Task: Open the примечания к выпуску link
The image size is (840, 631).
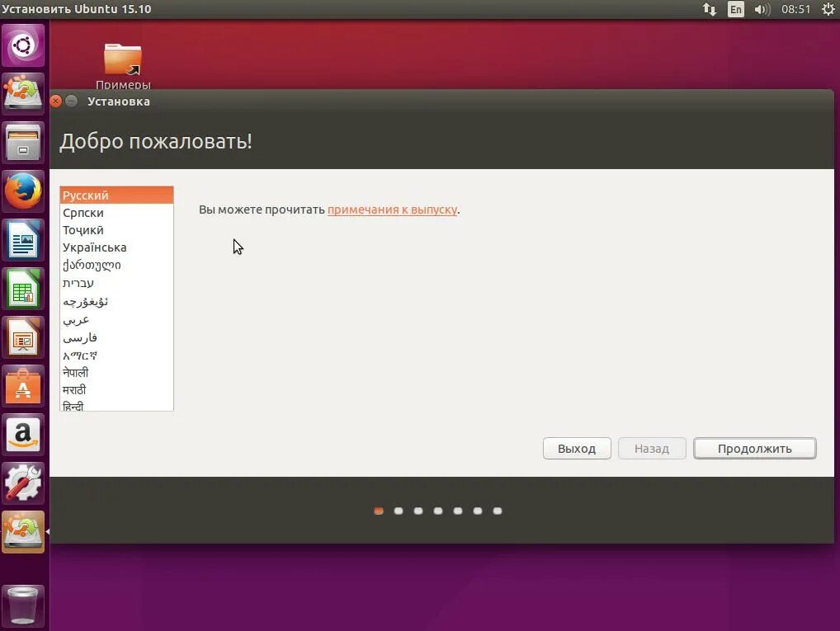Action: coord(392,210)
